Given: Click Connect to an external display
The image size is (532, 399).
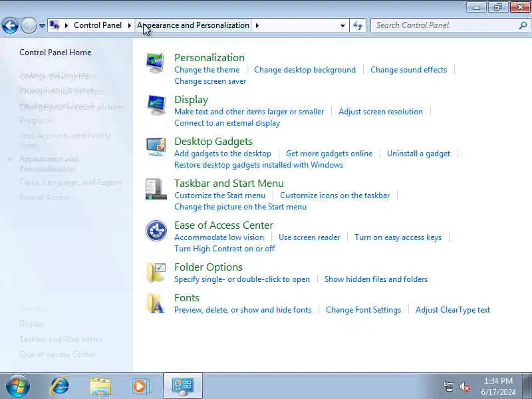Looking at the screenshot, I should [227, 123].
